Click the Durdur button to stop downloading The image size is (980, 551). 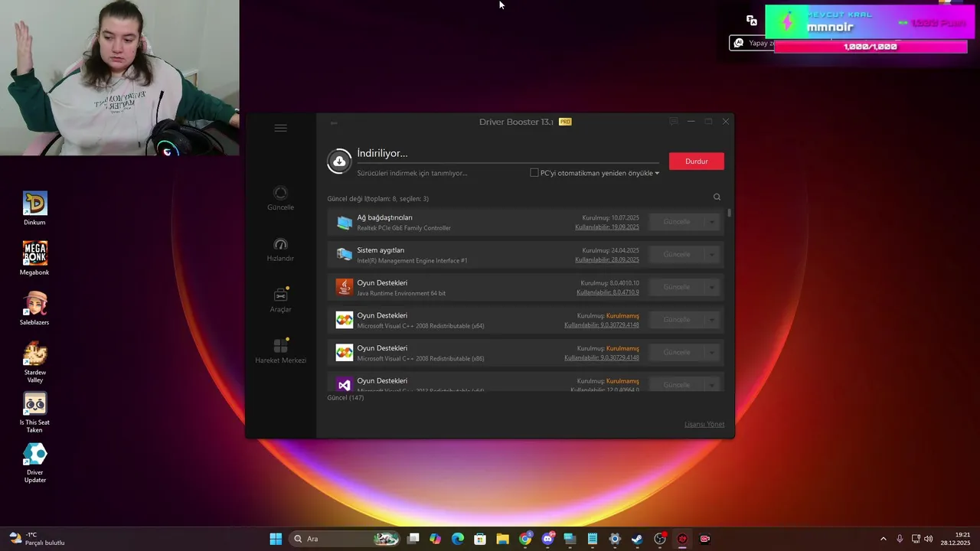point(696,161)
